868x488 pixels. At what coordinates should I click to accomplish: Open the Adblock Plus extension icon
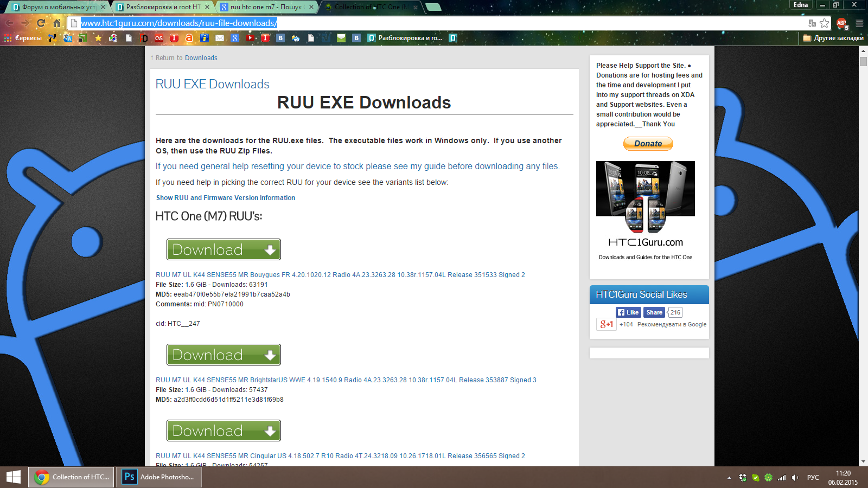[x=841, y=23]
